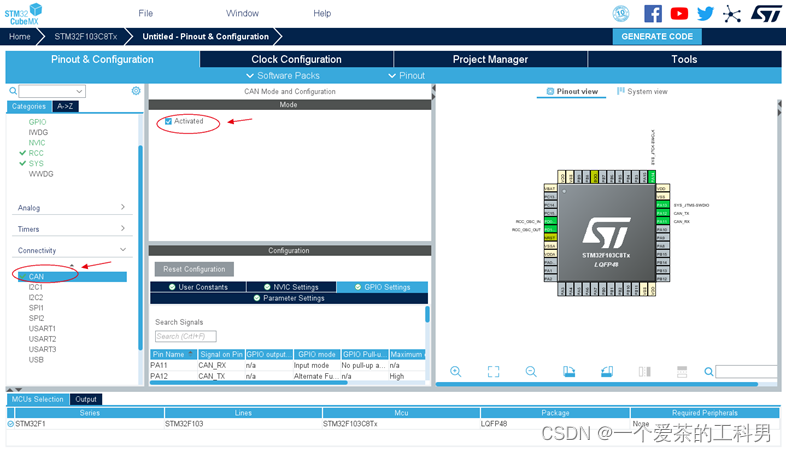Collapse the pinout panel right edge arrow

[x=779, y=104]
